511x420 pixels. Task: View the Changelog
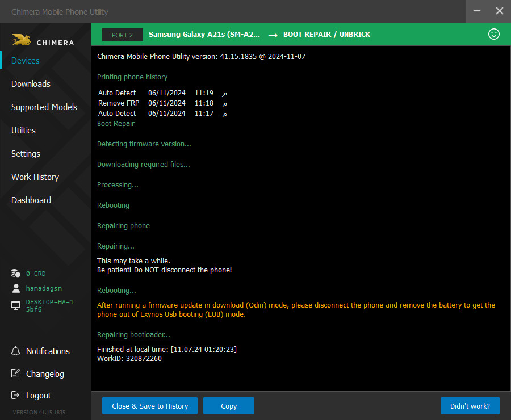tap(45, 373)
